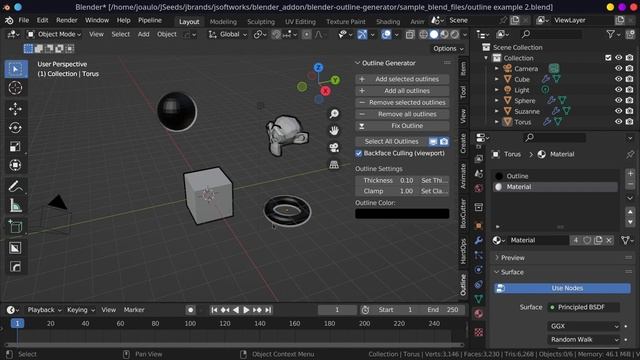
Task: Hide Camera in viewport with eye icon
Action: pyautogui.click(x=619, y=69)
